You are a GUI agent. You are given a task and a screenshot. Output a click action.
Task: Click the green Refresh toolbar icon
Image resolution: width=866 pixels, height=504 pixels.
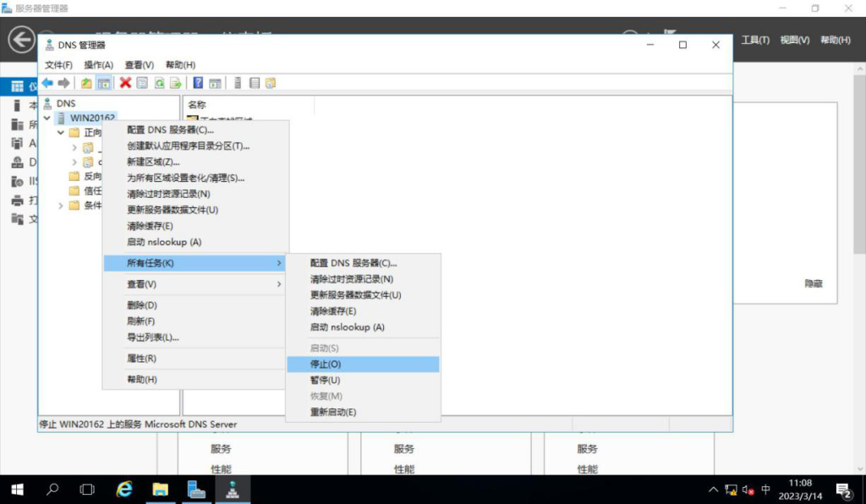click(x=159, y=83)
